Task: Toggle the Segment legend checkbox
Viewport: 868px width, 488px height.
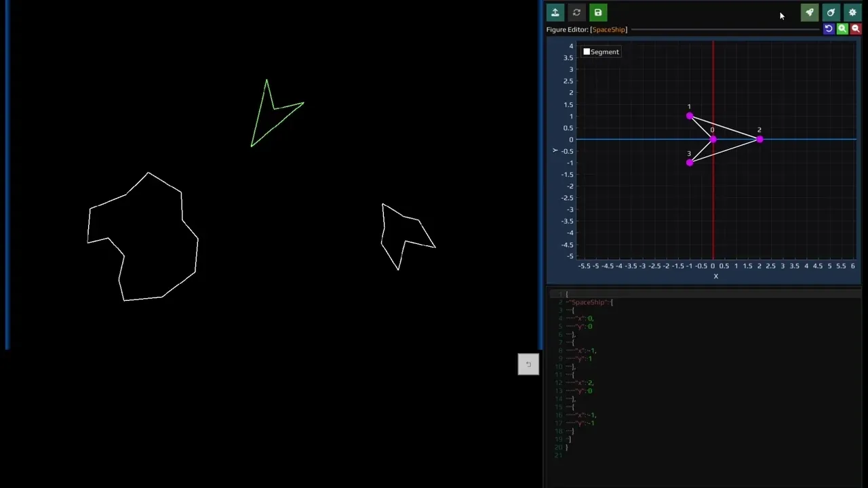Action: tap(587, 52)
